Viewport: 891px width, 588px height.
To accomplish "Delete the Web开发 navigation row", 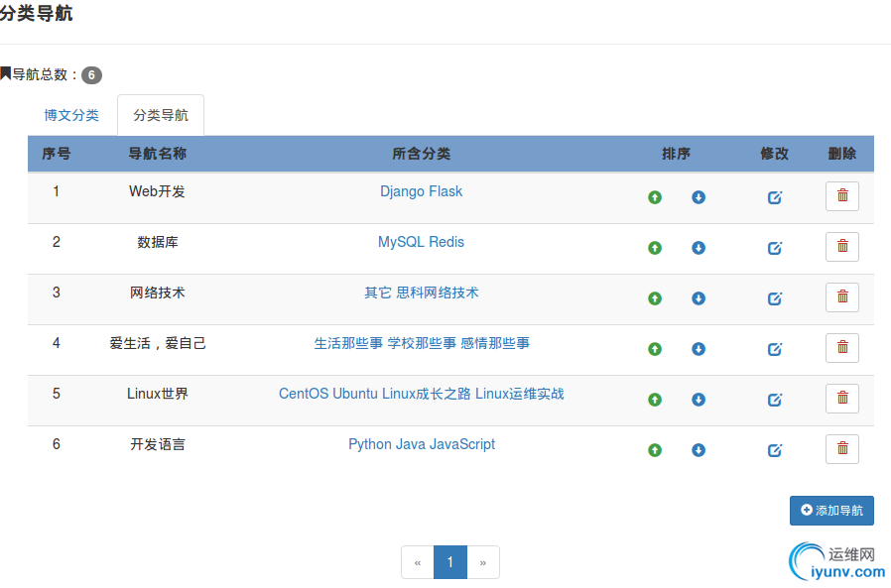I will point(842,196).
